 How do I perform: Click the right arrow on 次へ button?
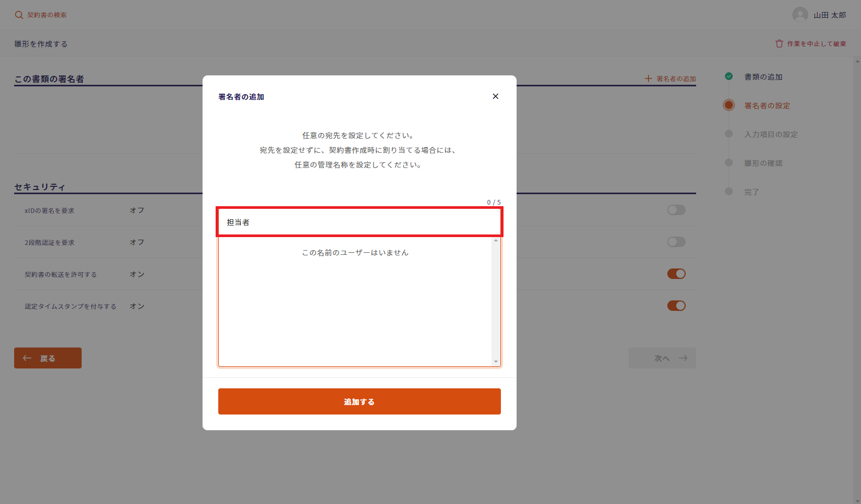683,359
